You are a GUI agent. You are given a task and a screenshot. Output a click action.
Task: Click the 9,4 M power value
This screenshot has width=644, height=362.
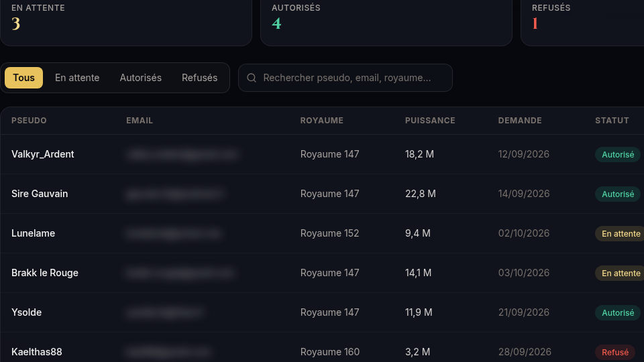[418, 233]
